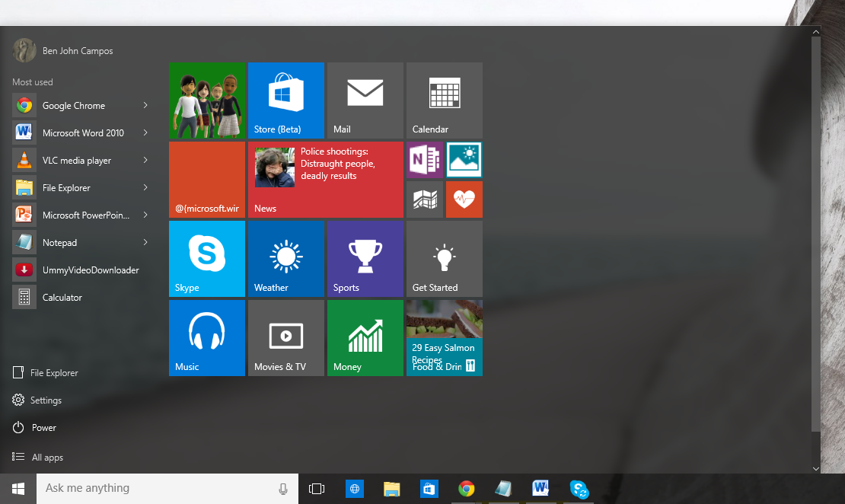Expand VLC media player jump list arrow
845x504 pixels.
145,160
